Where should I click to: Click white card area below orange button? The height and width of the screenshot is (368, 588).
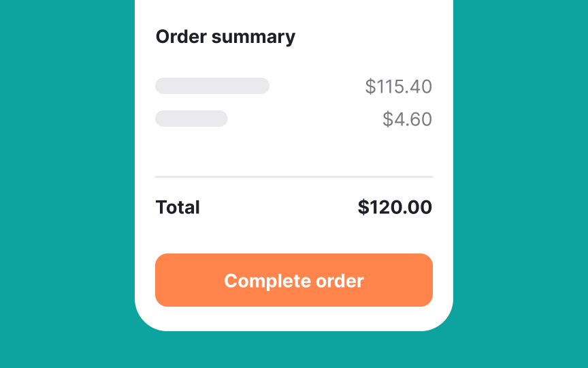point(293,318)
